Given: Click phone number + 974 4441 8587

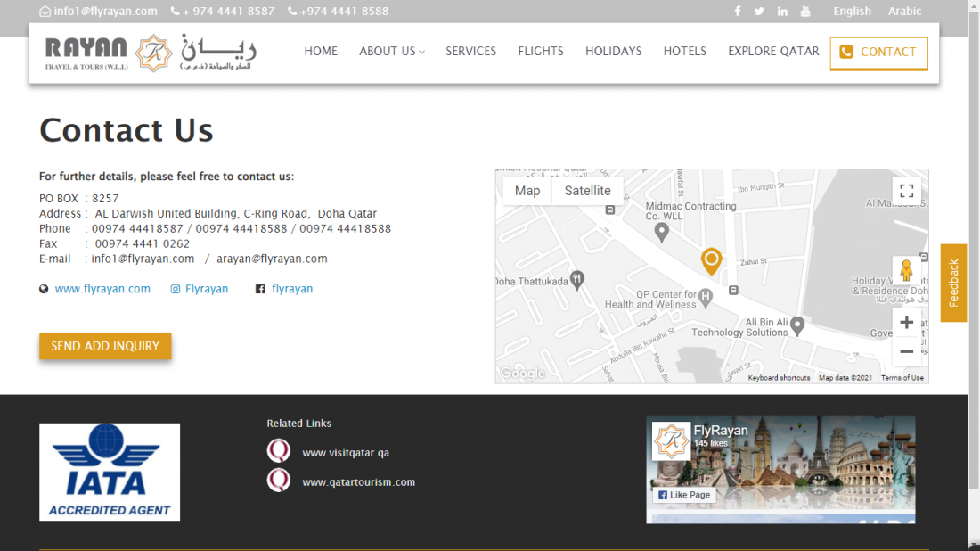Looking at the screenshot, I should coord(228,12).
